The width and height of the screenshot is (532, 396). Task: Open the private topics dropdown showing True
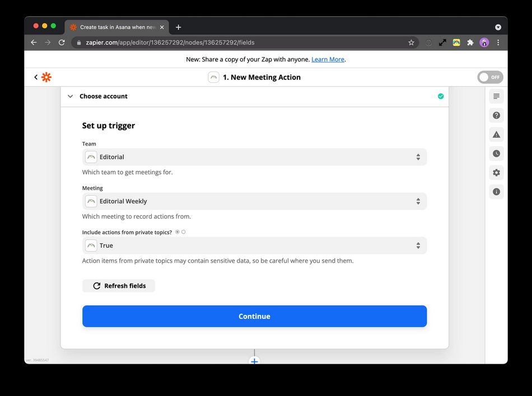[254, 246]
